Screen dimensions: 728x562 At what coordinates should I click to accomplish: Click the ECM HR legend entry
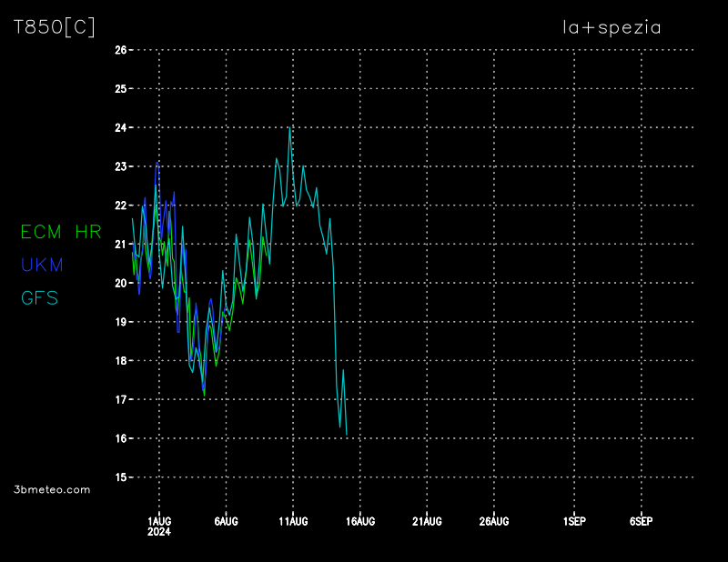(61, 232)
